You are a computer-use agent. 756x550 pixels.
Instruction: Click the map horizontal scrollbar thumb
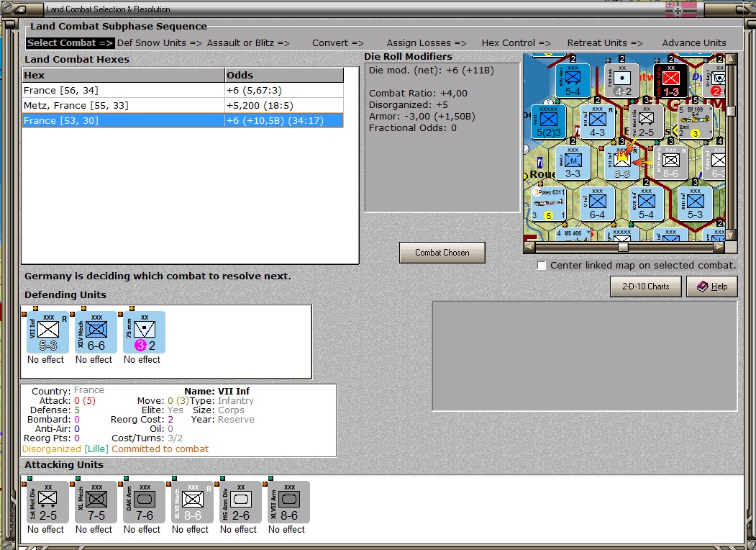[x=623, y=248]
